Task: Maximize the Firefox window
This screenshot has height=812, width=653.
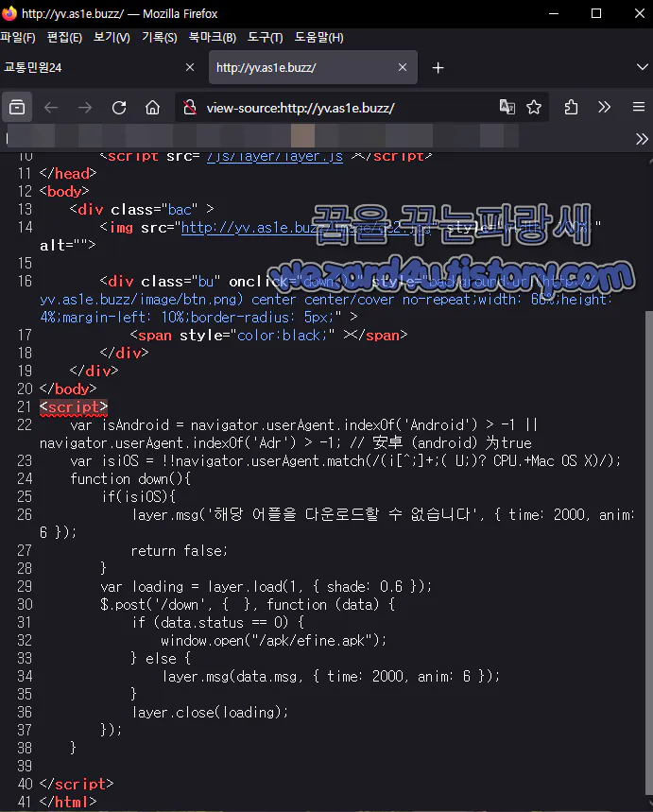Action: 596,13
